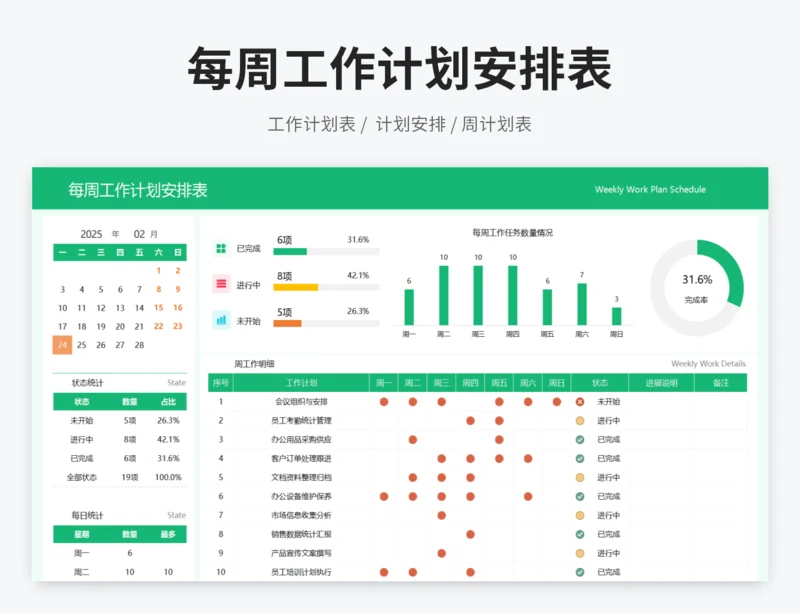Click the green 已完成 grid icon
800x613 pixels.
pos(220,246)
